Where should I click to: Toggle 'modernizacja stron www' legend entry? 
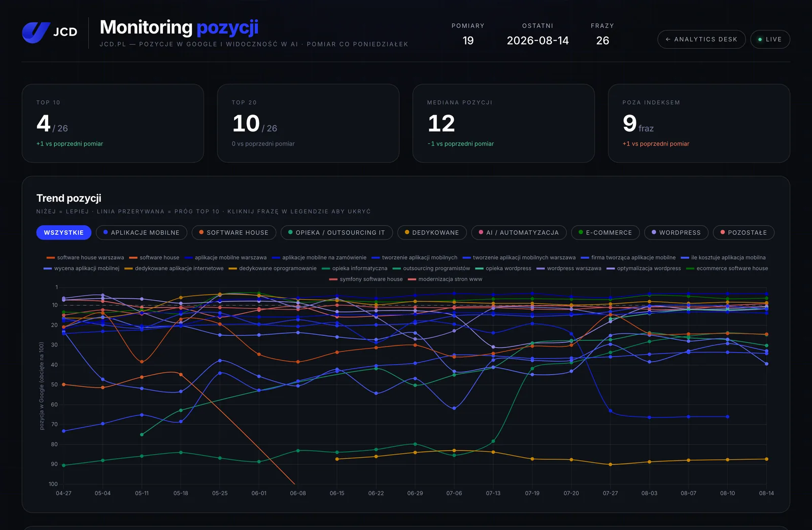(x=445, y=279)
